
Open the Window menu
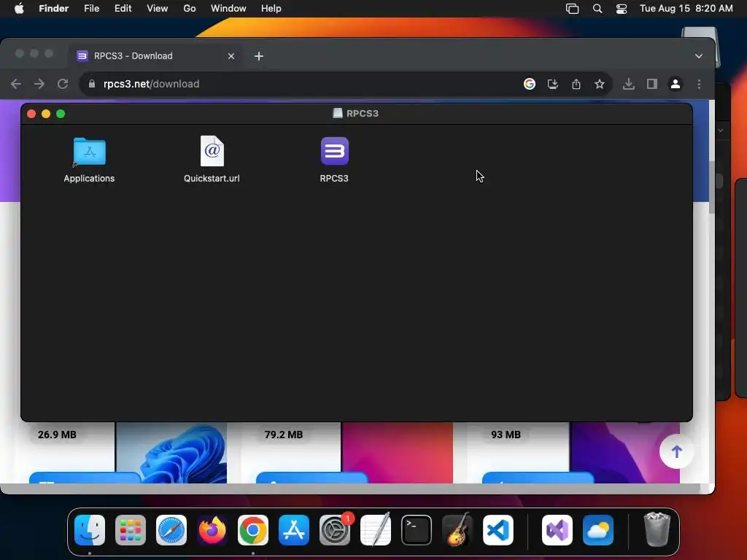[228, 9]
